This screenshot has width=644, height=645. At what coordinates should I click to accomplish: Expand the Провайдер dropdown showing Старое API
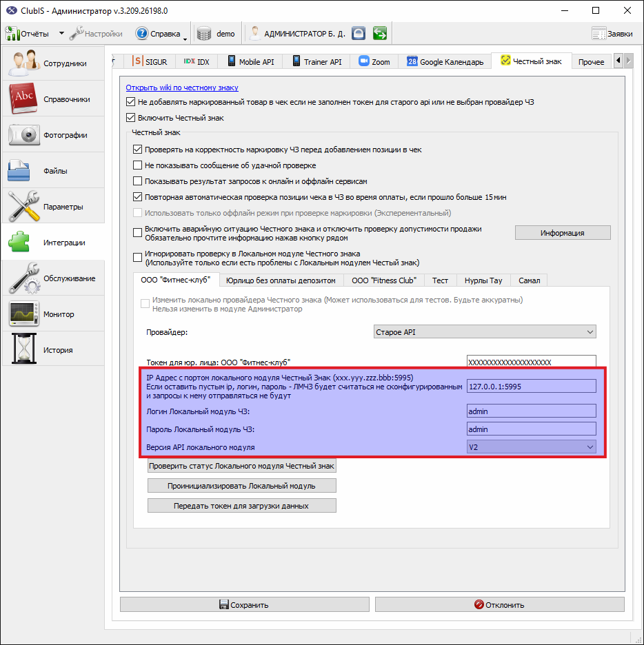click(x=485, y=332)
